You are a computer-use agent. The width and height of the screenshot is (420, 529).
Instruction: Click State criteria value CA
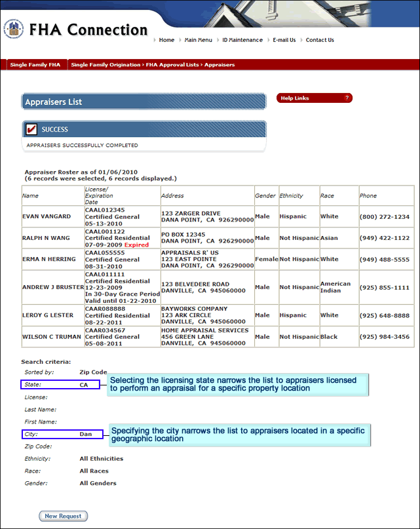point(84,385)
